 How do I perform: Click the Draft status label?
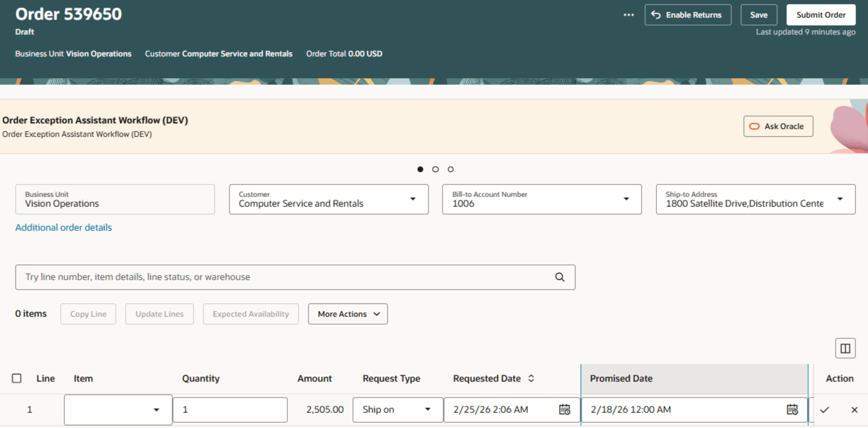(x=24, y=32)
